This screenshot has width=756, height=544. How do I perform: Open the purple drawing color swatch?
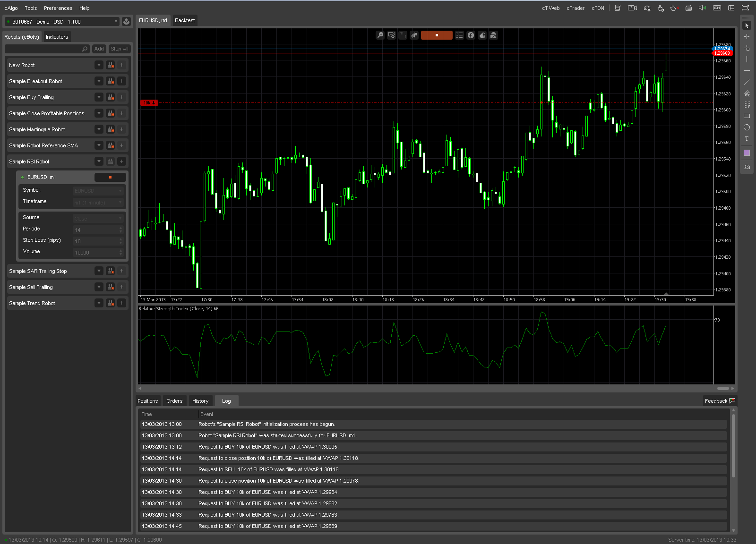click(747, 153)
